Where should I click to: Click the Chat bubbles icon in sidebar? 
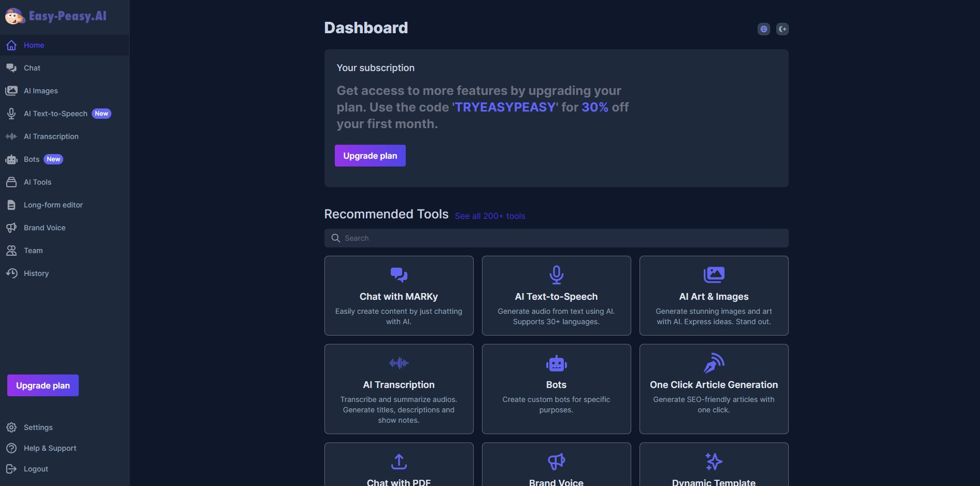click(11, 68)
